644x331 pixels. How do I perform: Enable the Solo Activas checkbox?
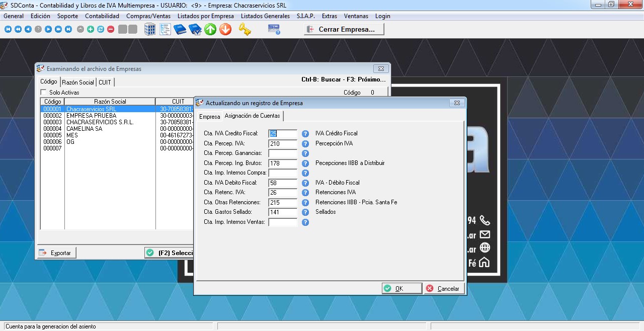[43, 93]
